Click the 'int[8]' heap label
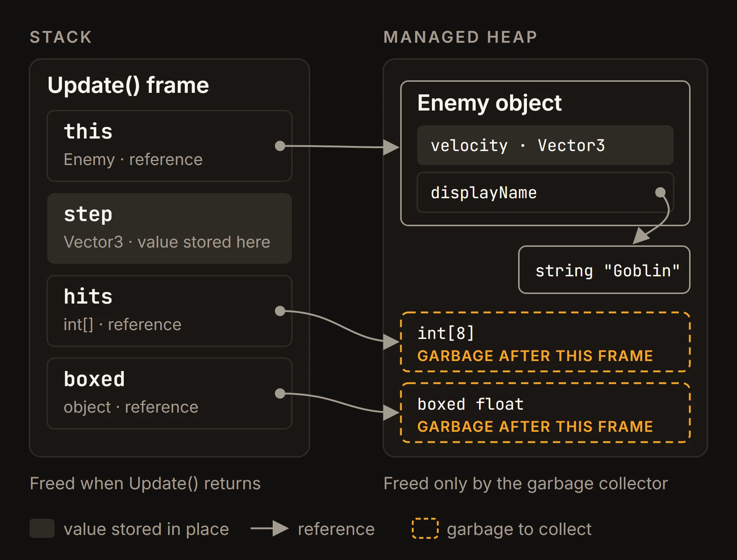737x560 pixels. [446, 333]
